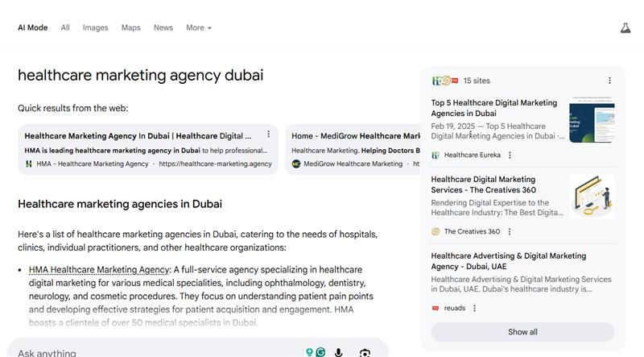Open three-dot options for reuads
The width and height of the screenshot is (644, 357).
pyautogui.click(x=474, y=308)
